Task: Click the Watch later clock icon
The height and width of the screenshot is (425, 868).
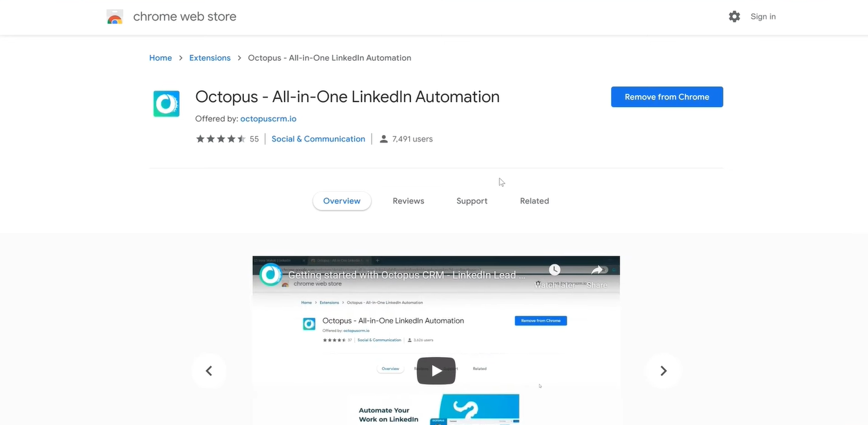Action: (554, 270)
